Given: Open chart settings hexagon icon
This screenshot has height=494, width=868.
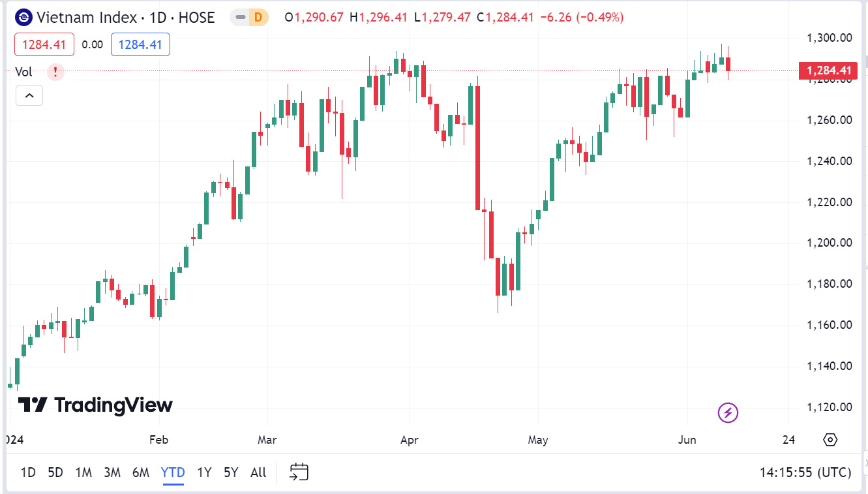Looking at the screenshot, I should [x=830, y=440].
